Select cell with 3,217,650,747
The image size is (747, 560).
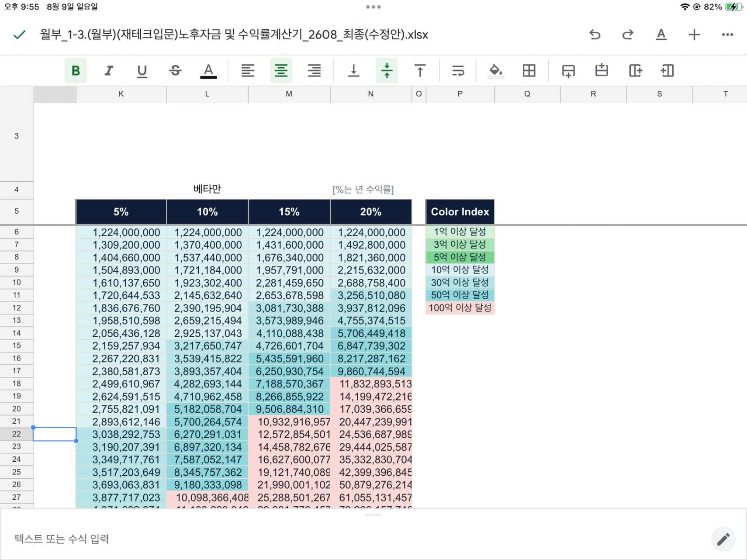coord(207,346)
